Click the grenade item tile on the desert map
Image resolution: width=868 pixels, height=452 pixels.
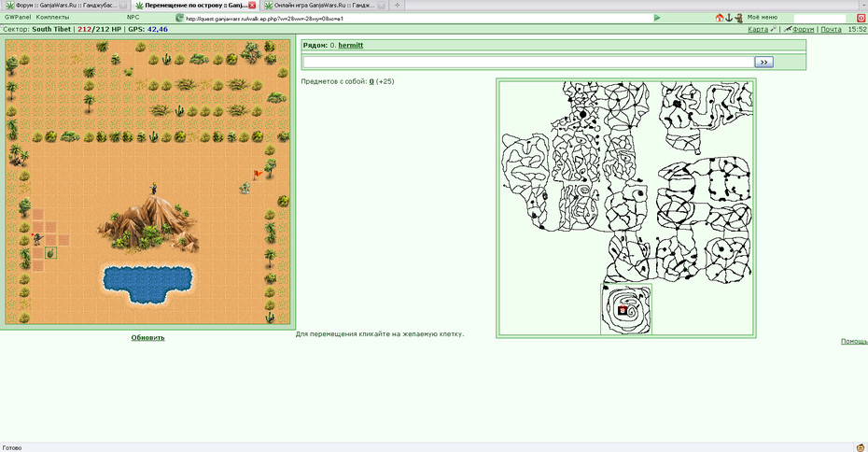tap(51, 253)
